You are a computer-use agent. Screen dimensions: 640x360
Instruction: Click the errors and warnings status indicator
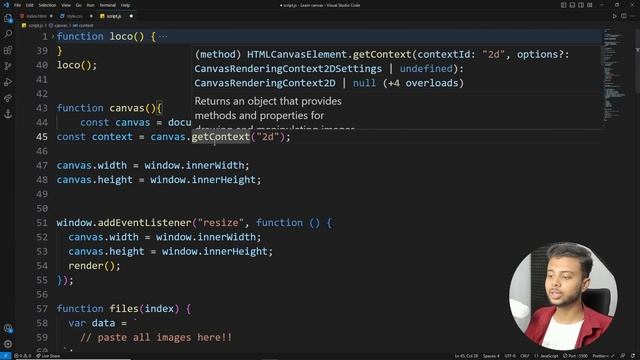pyautogui.click(x=22, y=356)
